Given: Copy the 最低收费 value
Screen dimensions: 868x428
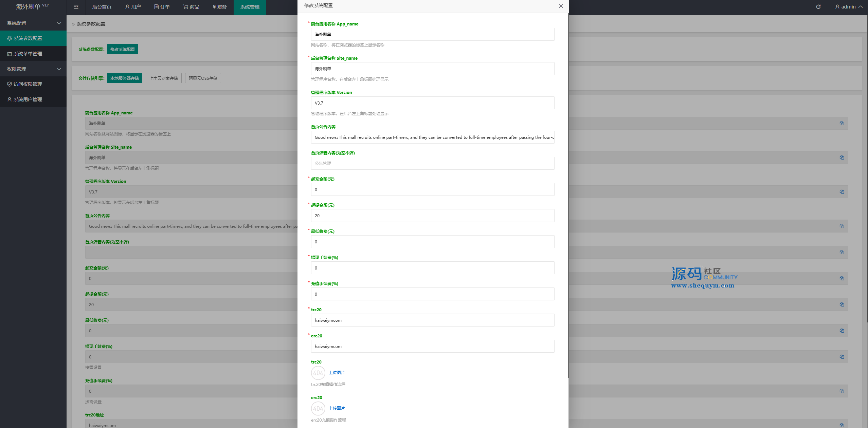Looking at the screenshot, I should pos(842,331).
